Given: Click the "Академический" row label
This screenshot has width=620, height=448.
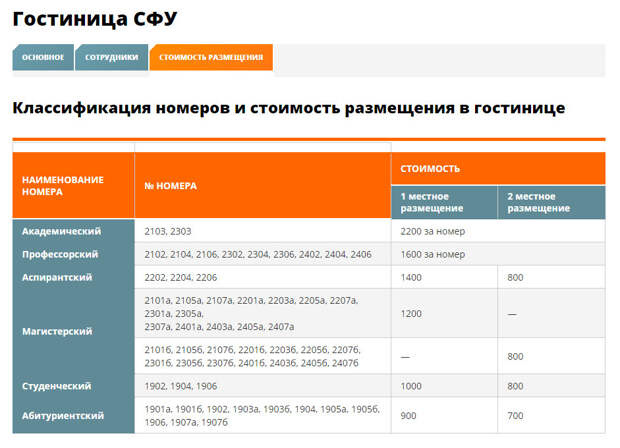Looking at the screenshot, I should (62, 231).
